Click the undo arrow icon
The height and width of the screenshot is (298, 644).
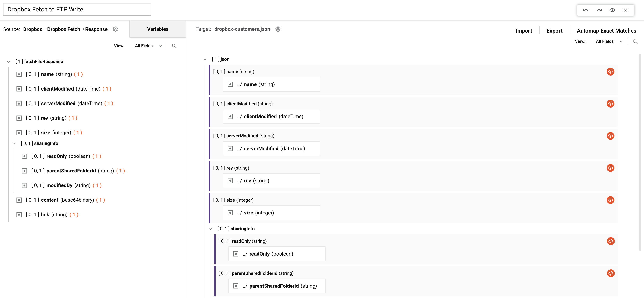point(585,10)
